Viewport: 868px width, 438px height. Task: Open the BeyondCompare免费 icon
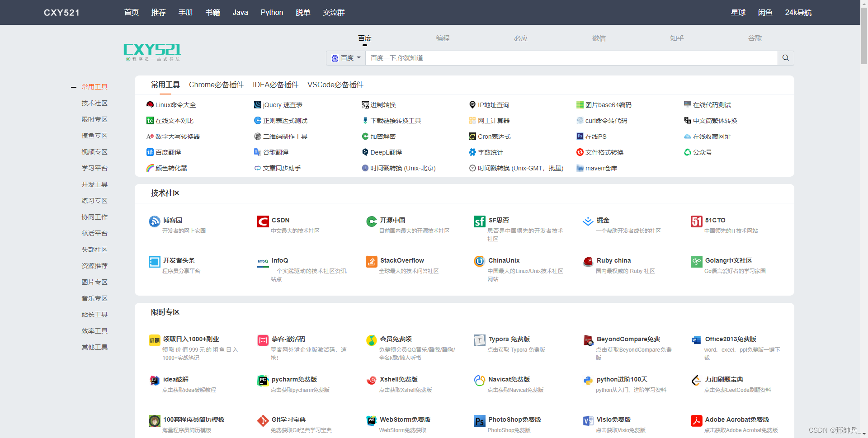(588, 340)
